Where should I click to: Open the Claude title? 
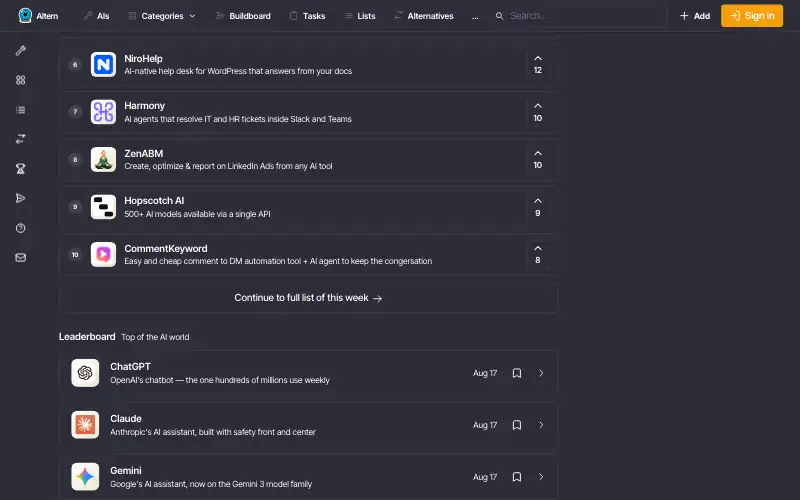coord(126,419)
